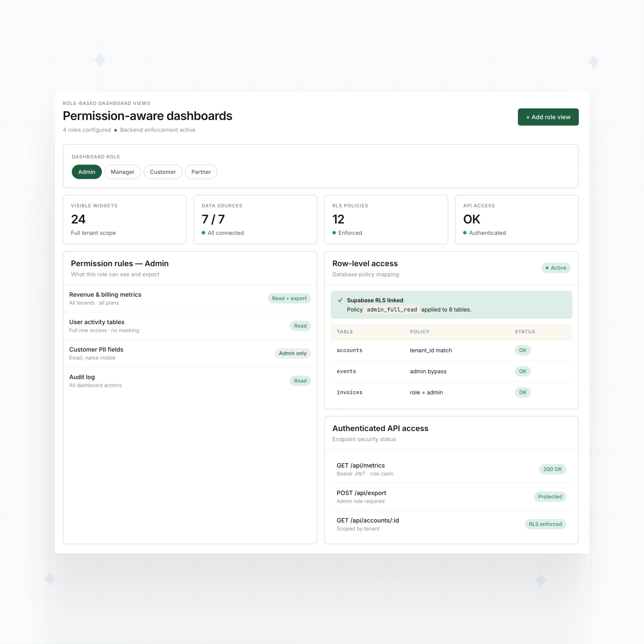The image size is (644, 644).
Task: Open the Data Sources 7 / 7 card
Action: 255,220
